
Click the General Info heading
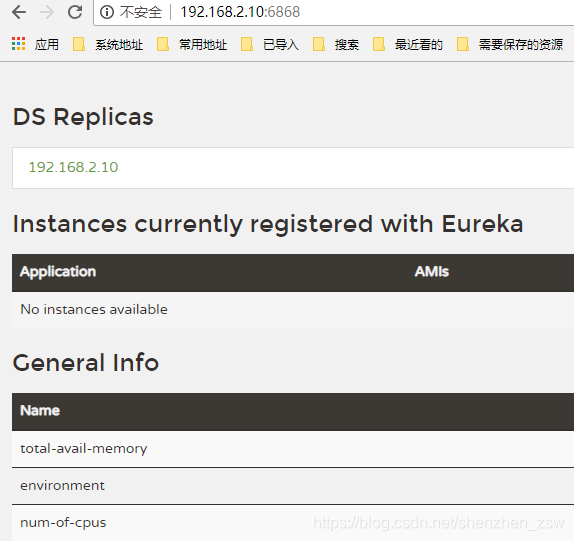coord(86,362)
